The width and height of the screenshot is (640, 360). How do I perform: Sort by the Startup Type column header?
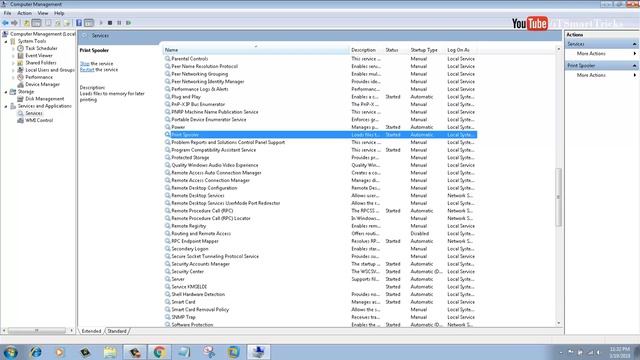click(x=427, y=50)
